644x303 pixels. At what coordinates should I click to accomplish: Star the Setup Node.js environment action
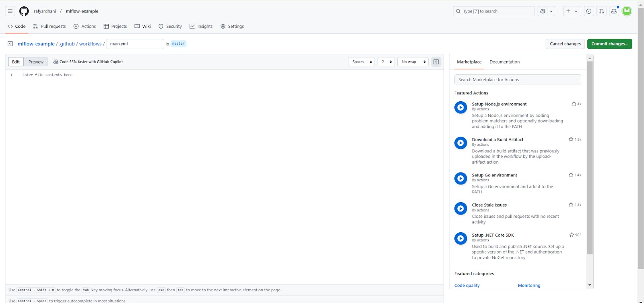(574, 104)
